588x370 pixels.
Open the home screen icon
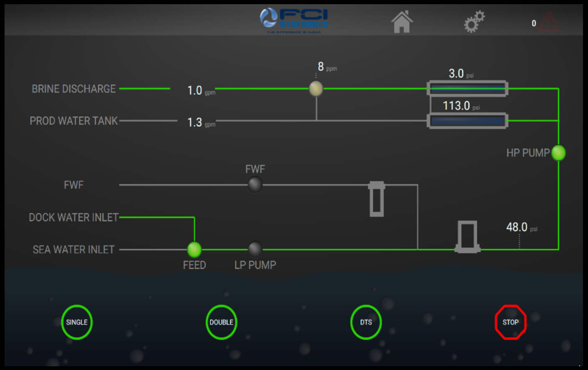pos(402,22)
